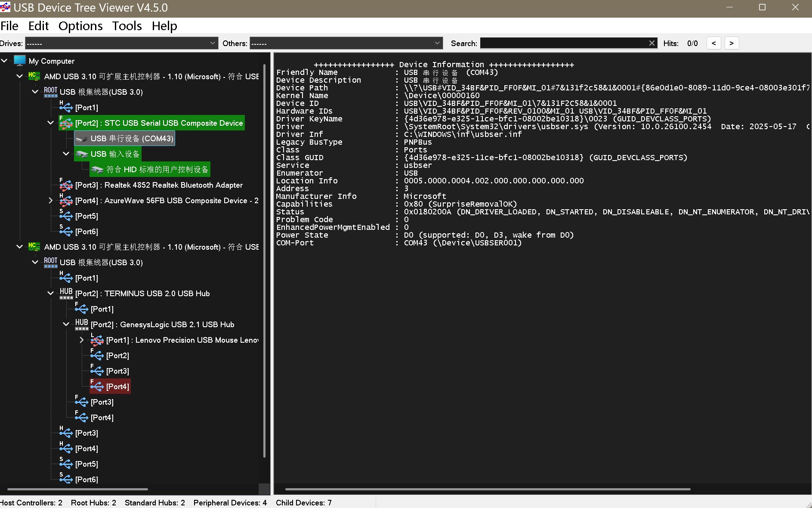Click the GenesysLogic USB 2.1 Hub icon
The image size is (812, 508).
81,324
